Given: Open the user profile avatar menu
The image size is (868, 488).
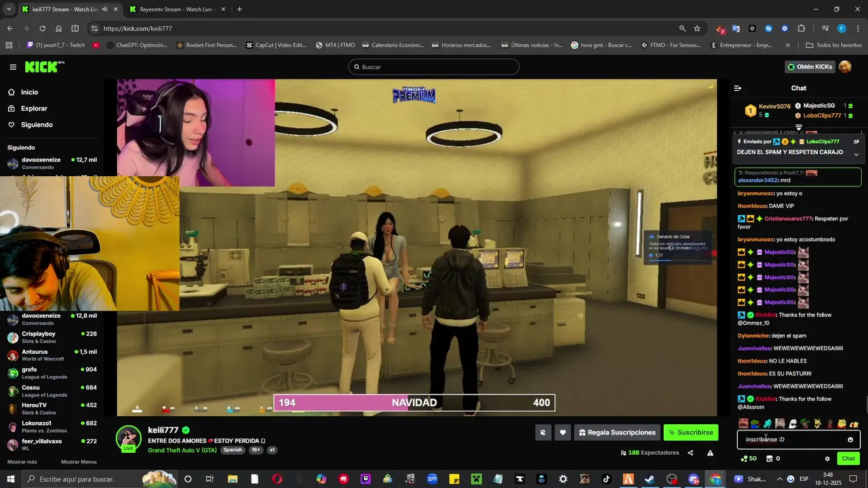Looking at the screenshot, I should tap(845, 67).
